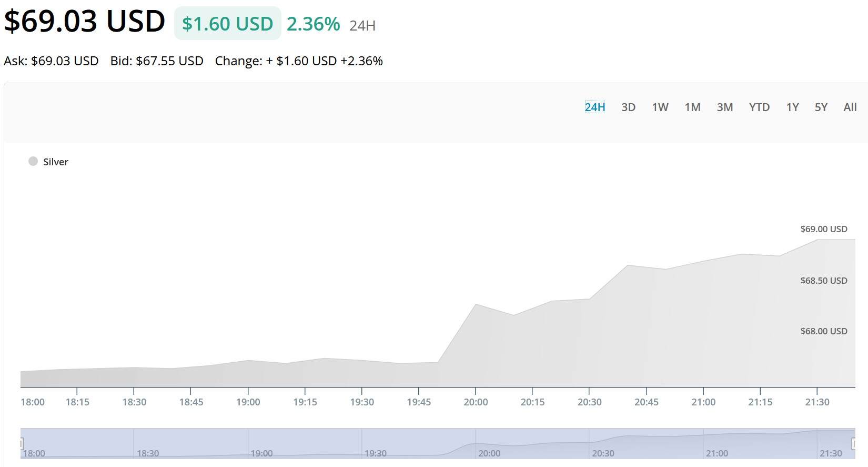This screenshot has height=467, width=868.
Task: Click the 19:15 x-axis time label
Action: tap(305, 402)
